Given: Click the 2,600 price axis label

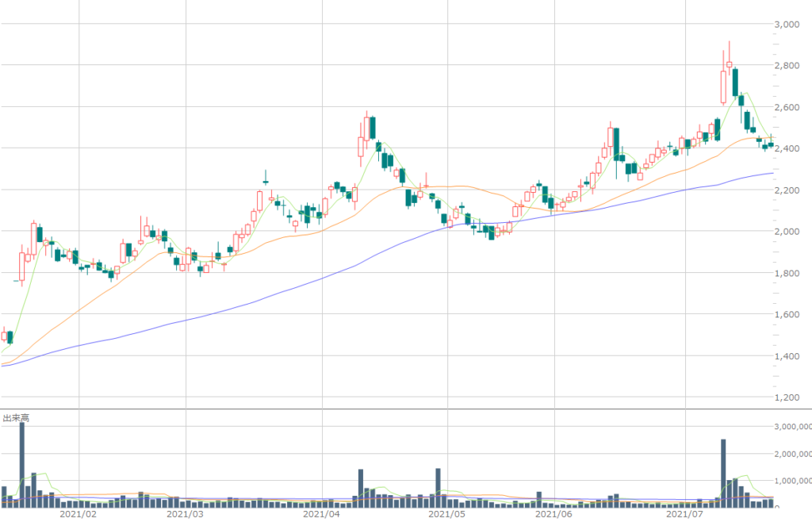Looking at the screenshot, I should point(787,107).
